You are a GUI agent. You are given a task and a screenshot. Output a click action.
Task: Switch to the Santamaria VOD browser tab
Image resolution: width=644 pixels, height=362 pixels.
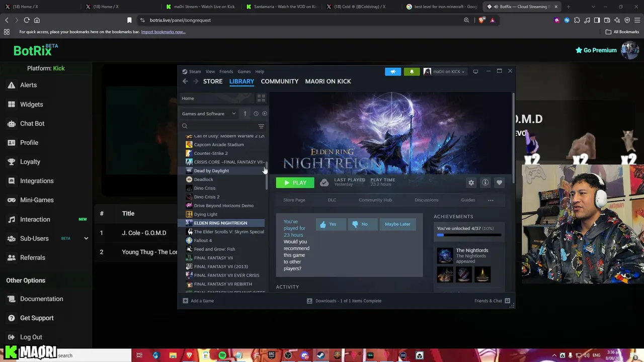point(281,7)
